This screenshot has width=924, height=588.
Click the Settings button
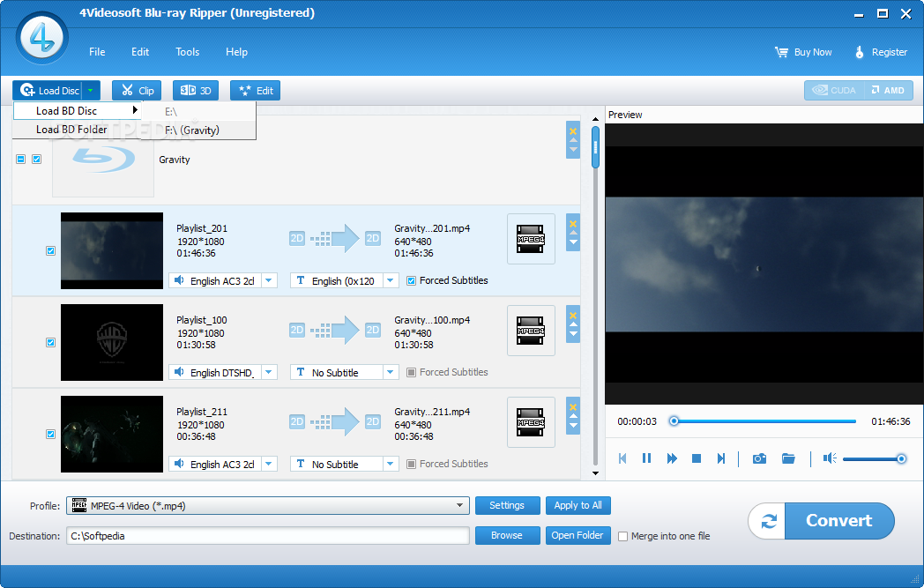pyautogui.click(x=507, y=505)
